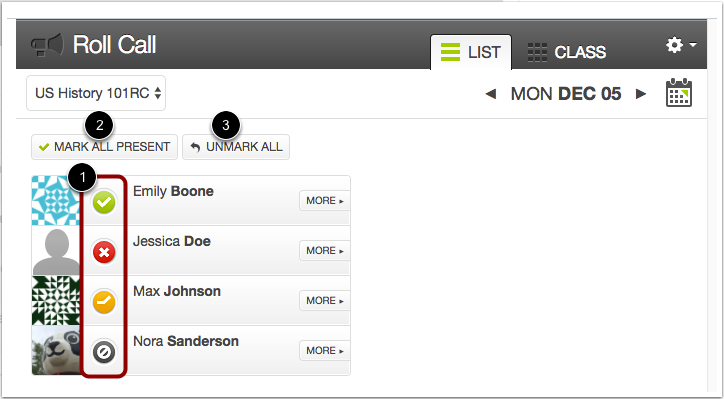Screen dimensions: 724x399
Task: Select Emily Boone's avatar thumbnail
Action: [x=56, y=200]
